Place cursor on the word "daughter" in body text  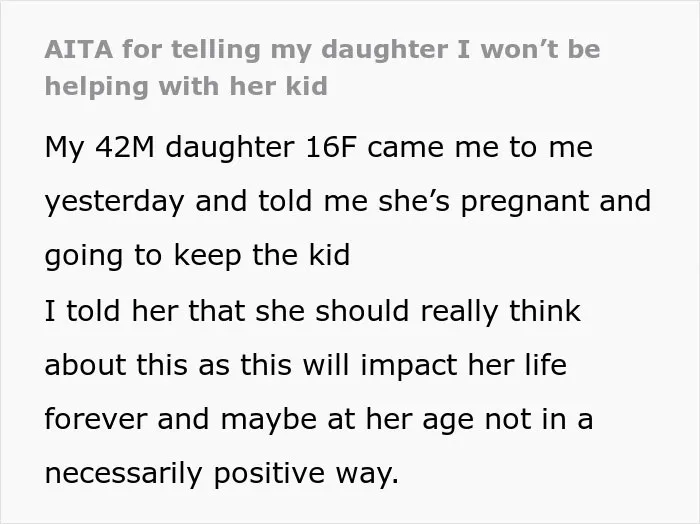(x=230, y=147)
